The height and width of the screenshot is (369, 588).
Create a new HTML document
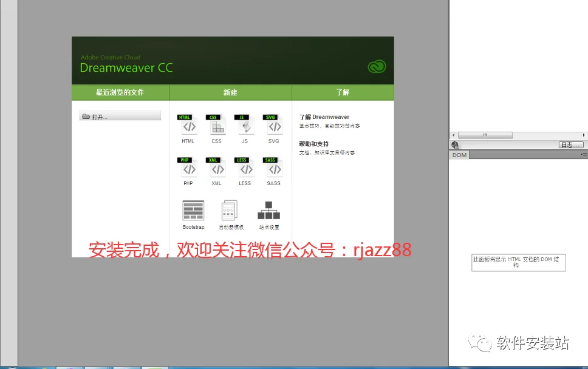click(x=188, y=129)
